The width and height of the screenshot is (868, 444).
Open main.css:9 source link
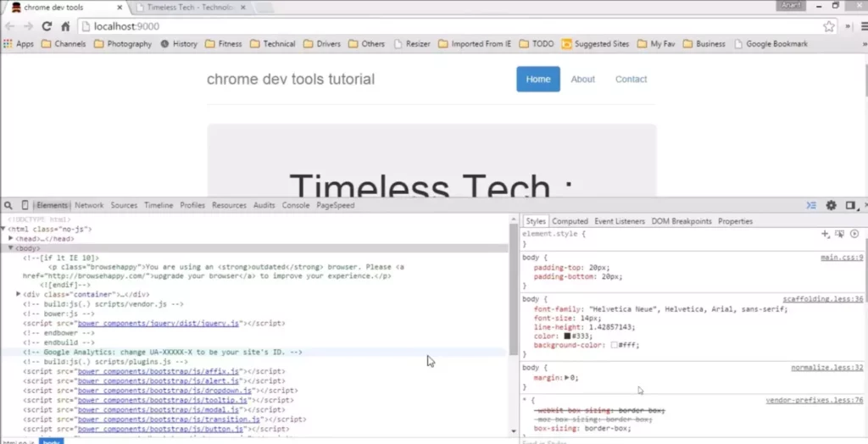(x=842, y=258)
